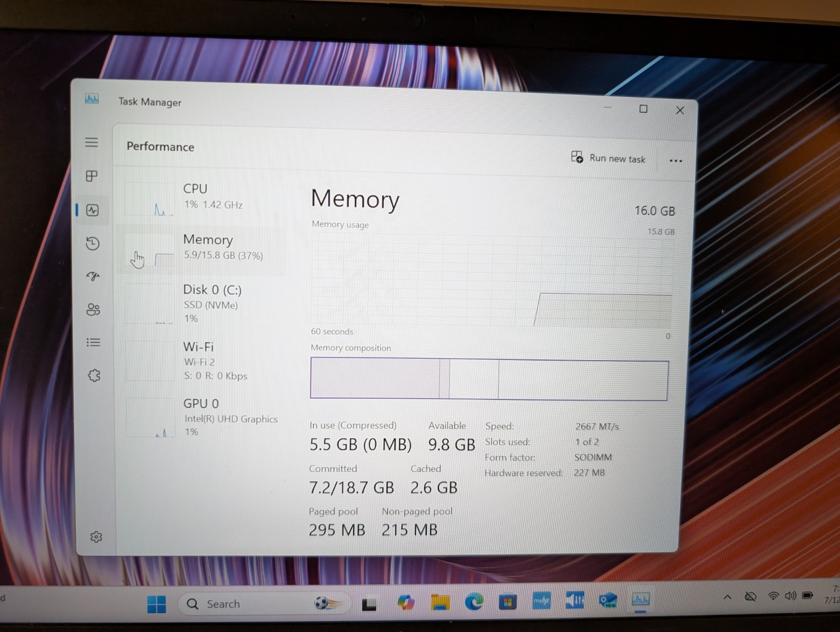The image size is (840, 632).
Task: Click the 7.2/18.7 GB committed value
Action: point(351,488)
